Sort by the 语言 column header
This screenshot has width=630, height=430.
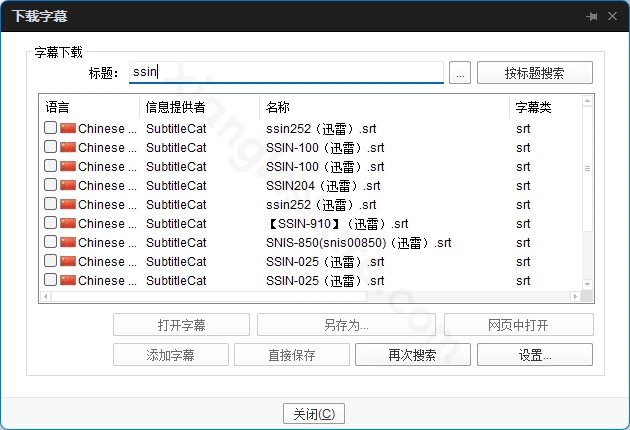(89, 107)
